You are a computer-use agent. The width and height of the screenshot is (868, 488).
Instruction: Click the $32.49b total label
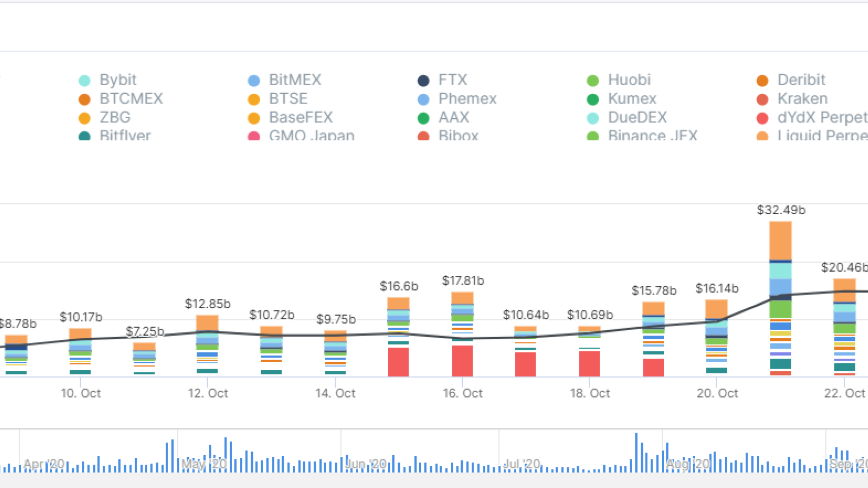coord(781,210)
